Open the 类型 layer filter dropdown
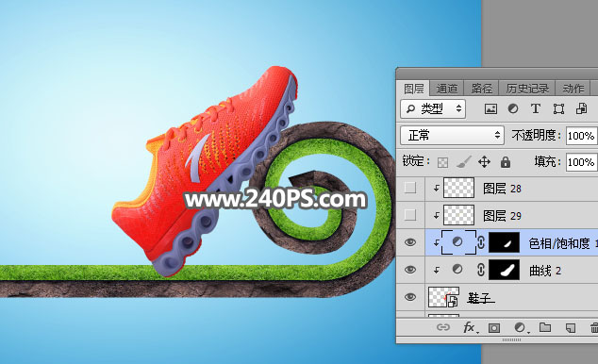This screenshot has width=598, height=364. click(433, 109)
